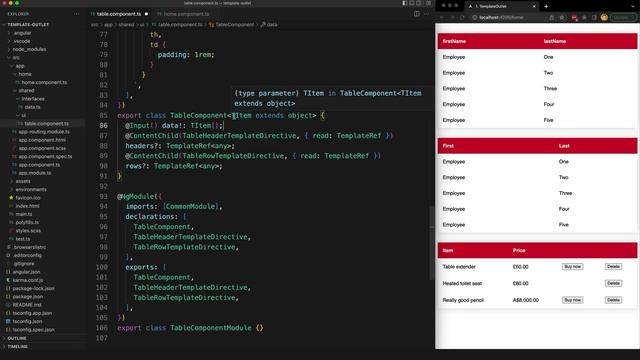Click the share icon in browser toolbar
The width and height of the screenshot is (640, 360).
click(x=551, y=18)
